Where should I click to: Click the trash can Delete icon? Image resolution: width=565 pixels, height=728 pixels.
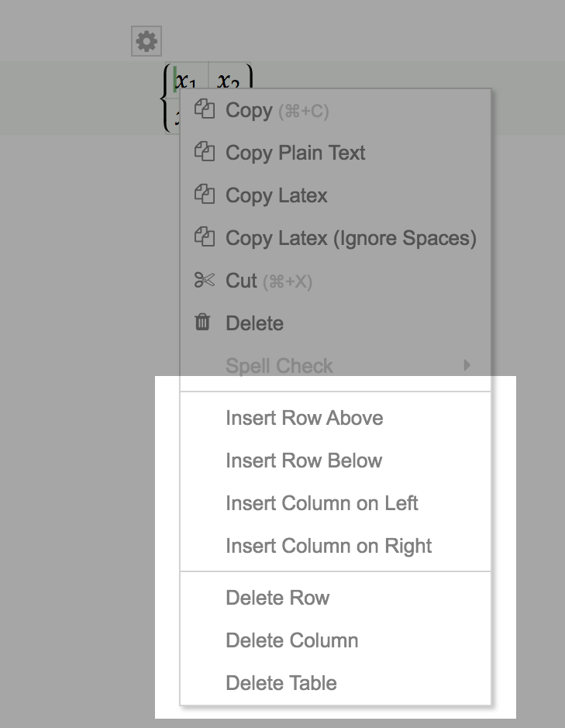point(202,323)
